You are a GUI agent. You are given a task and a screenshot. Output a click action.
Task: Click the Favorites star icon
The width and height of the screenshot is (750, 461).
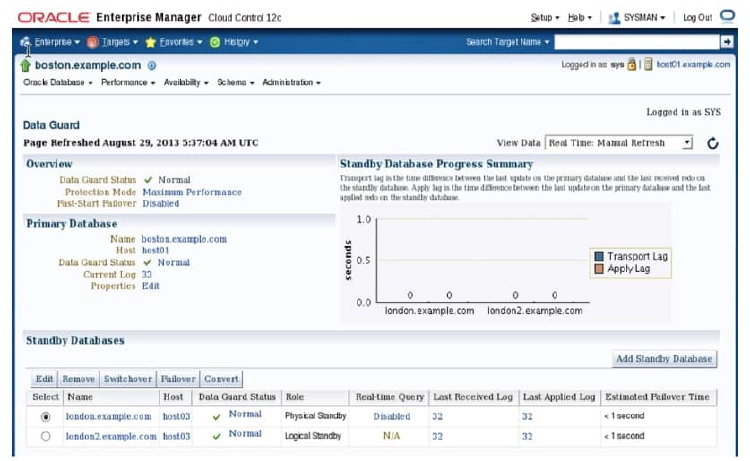coord(150,43)
